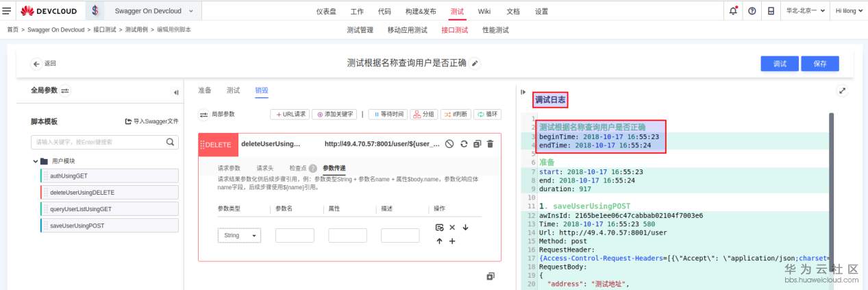
Task: Switch to the 测试管理 sub-tab
Action: pos(360,30)
